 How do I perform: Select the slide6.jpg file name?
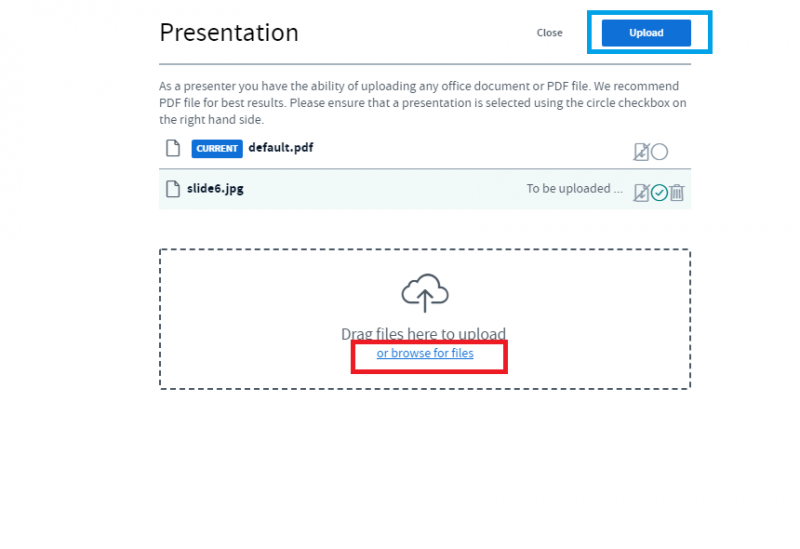215,188
